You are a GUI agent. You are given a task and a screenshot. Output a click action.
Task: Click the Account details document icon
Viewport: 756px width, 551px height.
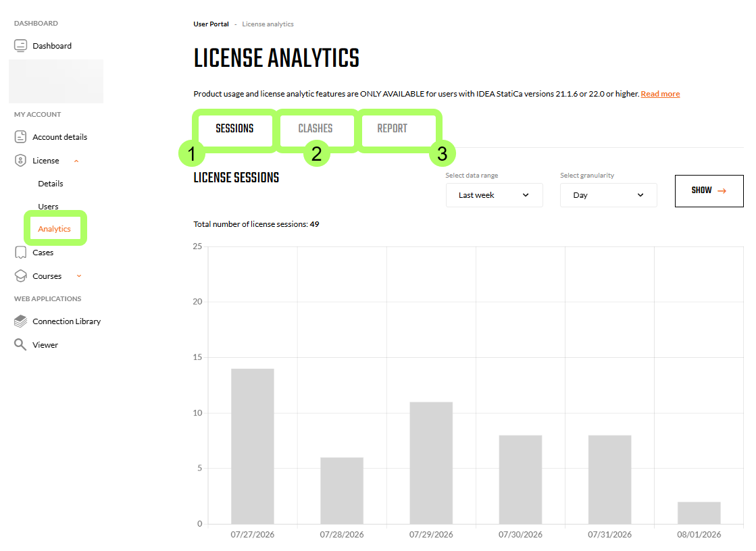pos(21,137)
